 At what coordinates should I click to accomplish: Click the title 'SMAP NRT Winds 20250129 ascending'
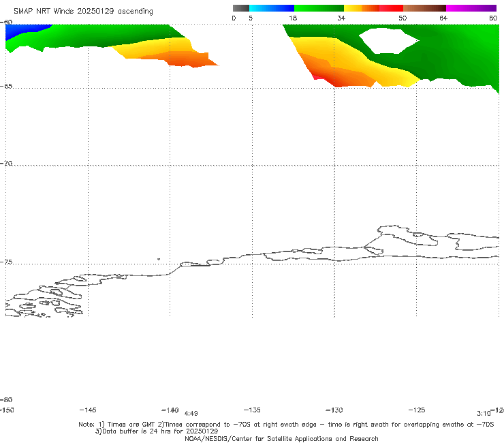pos(83,11)
